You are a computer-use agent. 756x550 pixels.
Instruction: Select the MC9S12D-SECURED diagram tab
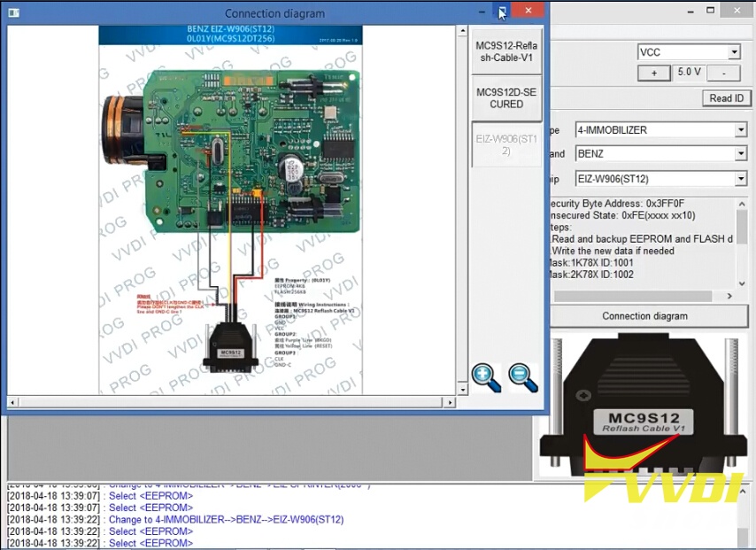tap(506, 98)
